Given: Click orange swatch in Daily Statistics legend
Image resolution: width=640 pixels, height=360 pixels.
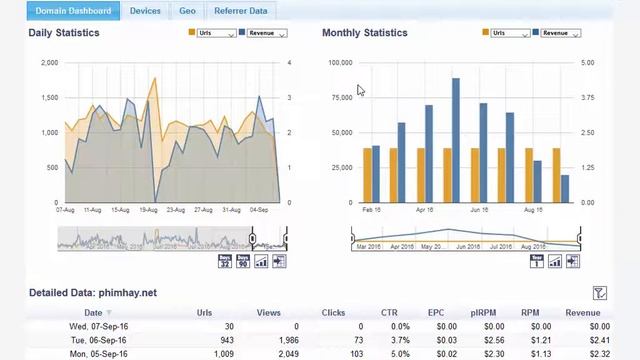Looking at the screenshot, I should pyautogui.click(x=192, y=32).
